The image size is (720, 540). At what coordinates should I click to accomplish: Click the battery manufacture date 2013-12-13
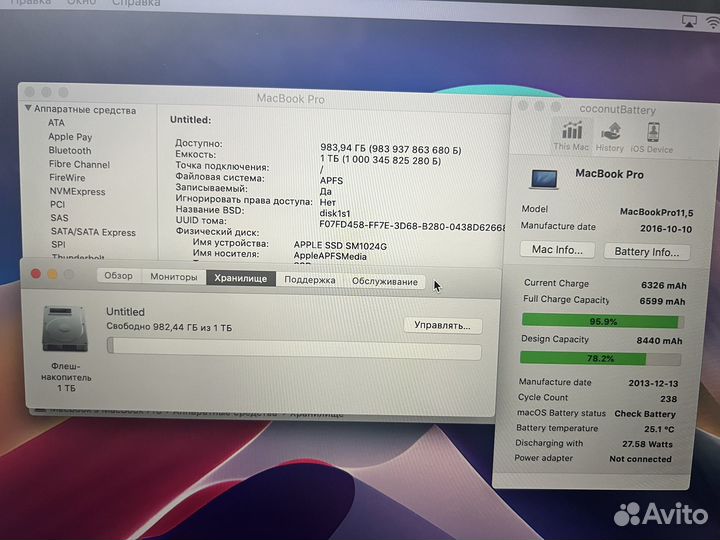[x=653, y=383]
